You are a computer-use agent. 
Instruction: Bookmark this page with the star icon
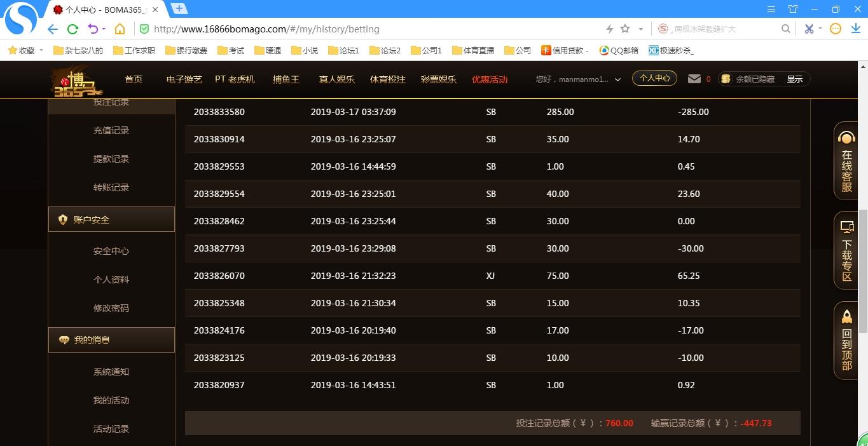click(x=625, y=29)
